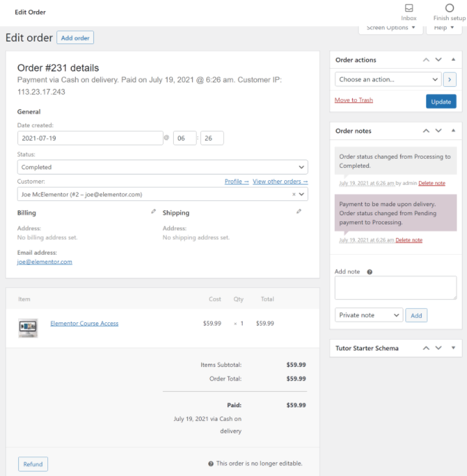Viewport: 467px width, 476px height.
Task: Open Private note type dropdown
Action: [369, 315]
